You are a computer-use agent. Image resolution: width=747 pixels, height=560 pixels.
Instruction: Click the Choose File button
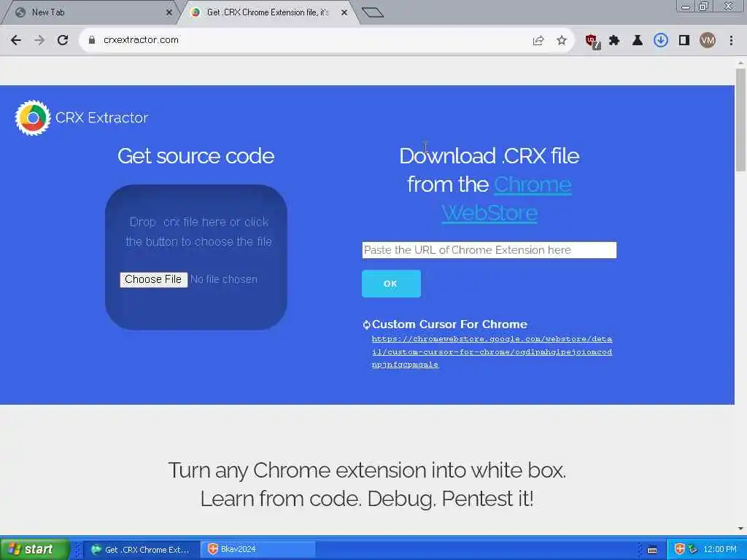click(x=153, y=279)
